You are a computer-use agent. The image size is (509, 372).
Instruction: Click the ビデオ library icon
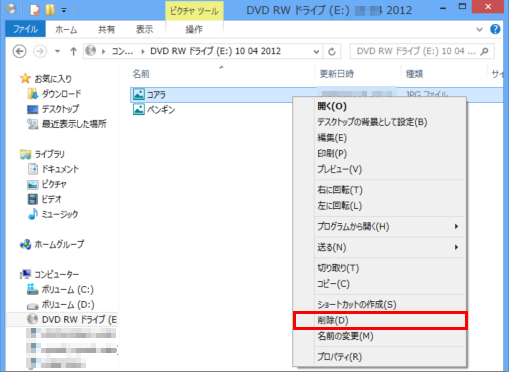(x=33, y=199)
